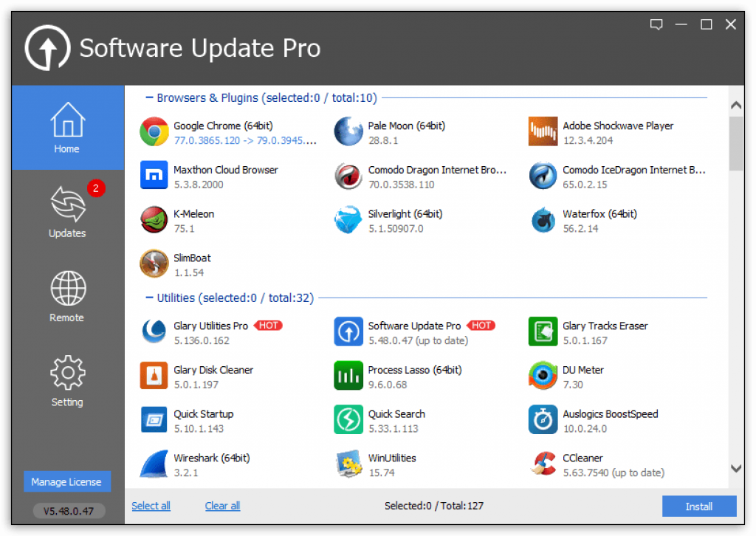
Task: Click the scrollbar down arrow
Action: point(736,468)
